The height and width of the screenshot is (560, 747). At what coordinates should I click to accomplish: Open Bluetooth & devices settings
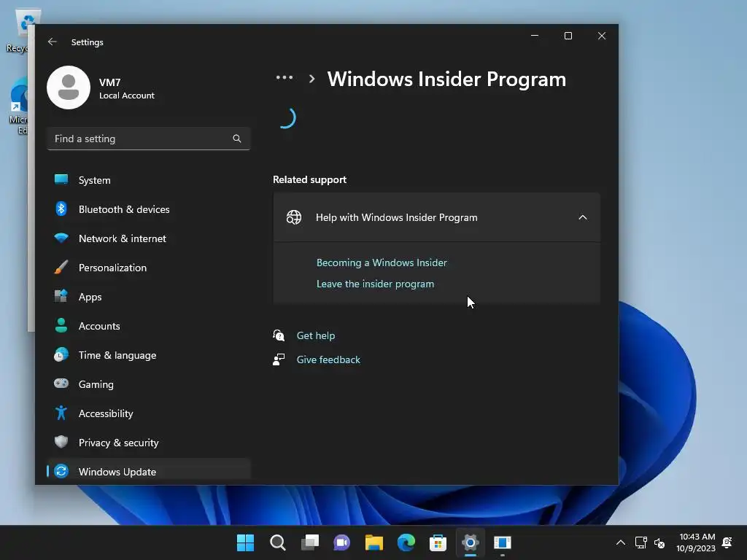[149, 209]
